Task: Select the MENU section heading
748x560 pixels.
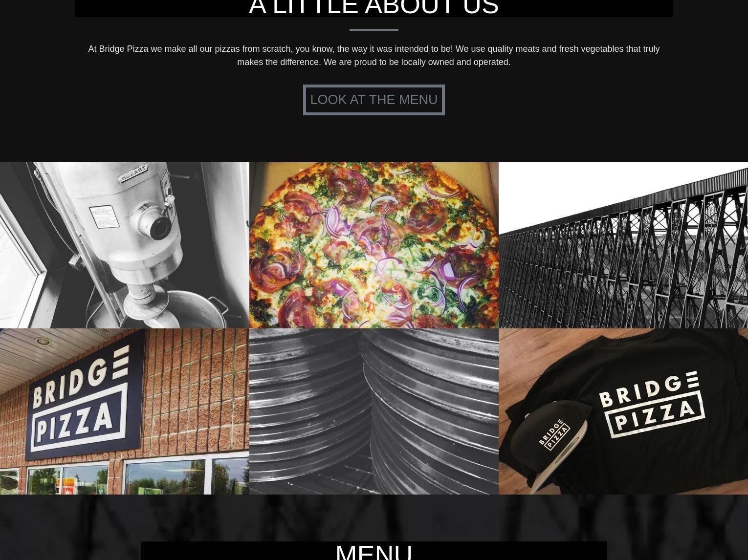Action: 374,552
